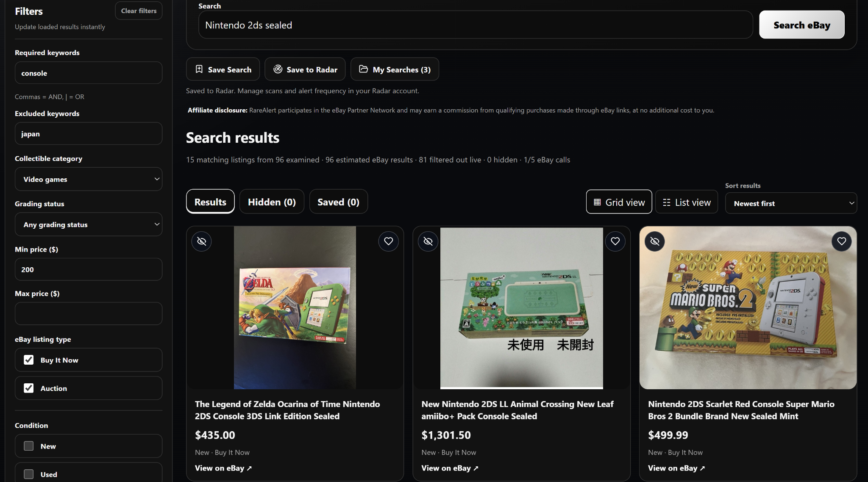Click the $1,301.50 price text
This screenshot has height=482, width=868.
(x=446, y=435)
